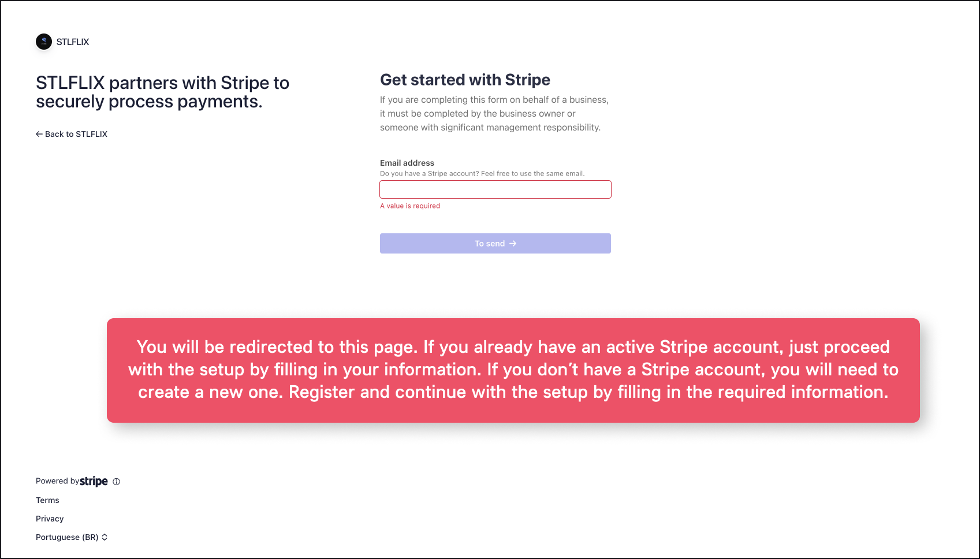Open the Portuguese (BR) language dropdown
The width and height of the screenshot is (980, 559).
[x=66, y=537]
